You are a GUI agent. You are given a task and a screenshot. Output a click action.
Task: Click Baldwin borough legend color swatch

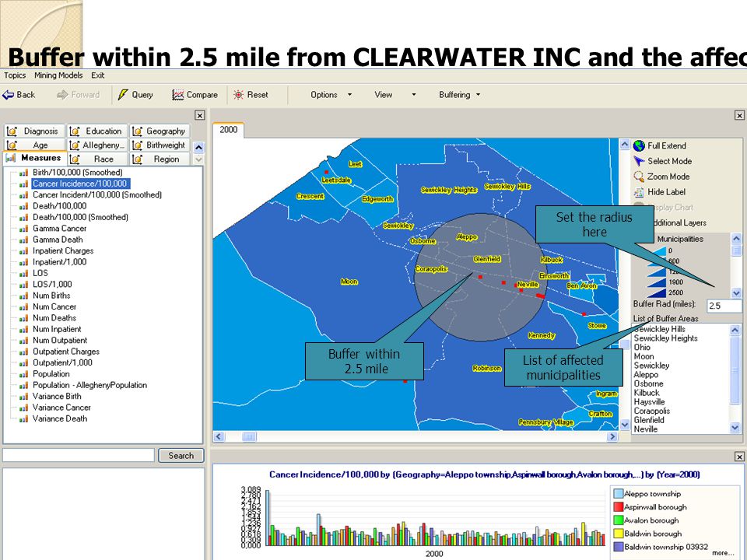[x=619, y=534]
